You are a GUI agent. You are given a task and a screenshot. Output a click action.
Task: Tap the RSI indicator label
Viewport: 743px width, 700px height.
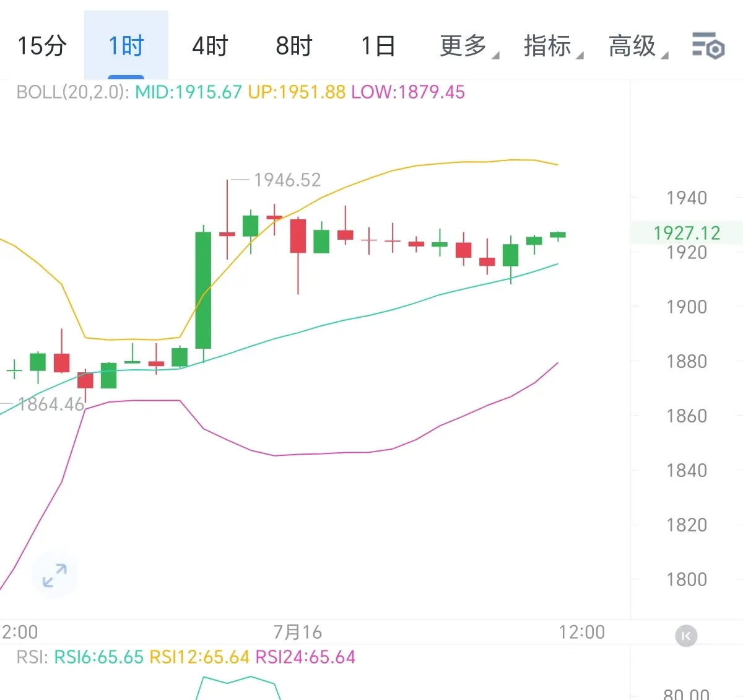point(32,657)
